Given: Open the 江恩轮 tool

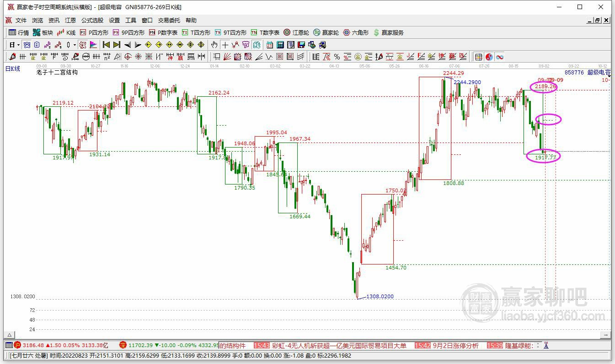Looking at the screenshot, I should pyautogui.click(x=296, y=32).
